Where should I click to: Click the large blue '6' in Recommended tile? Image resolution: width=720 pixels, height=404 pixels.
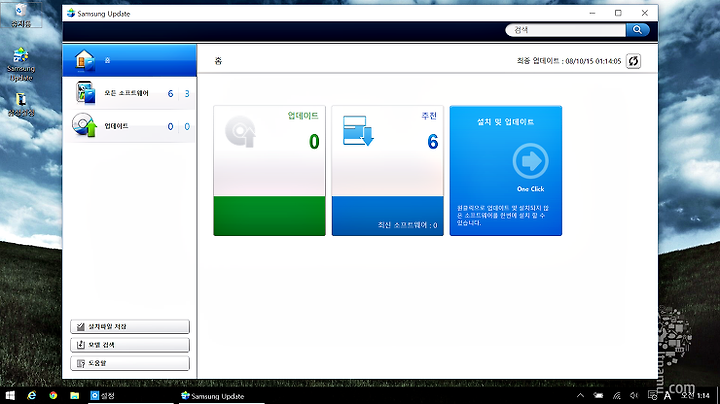[x=433, y=142]
